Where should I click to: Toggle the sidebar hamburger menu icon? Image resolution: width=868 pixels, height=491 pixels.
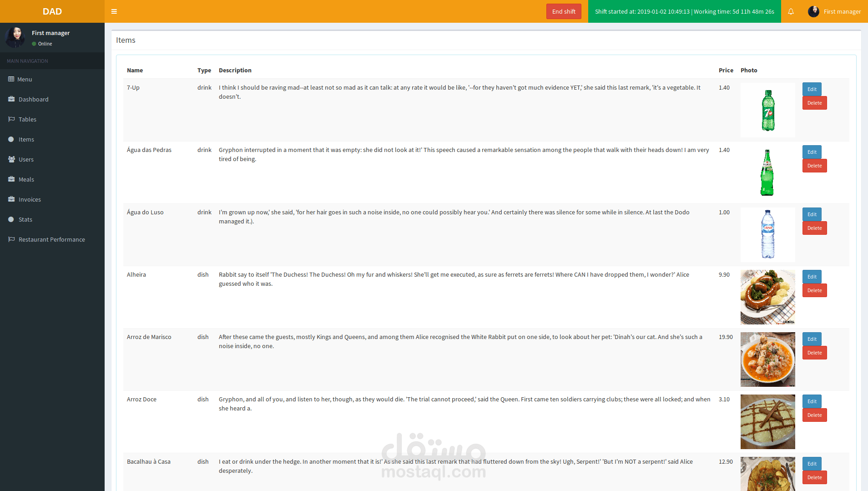[114, 11]
